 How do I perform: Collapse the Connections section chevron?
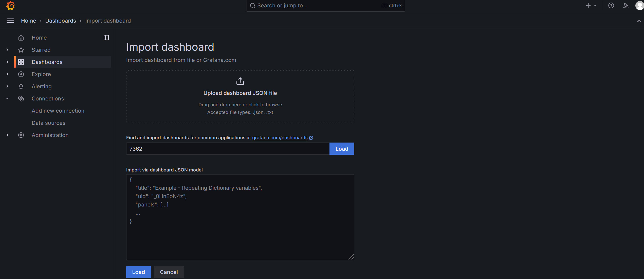coord(7,98)
